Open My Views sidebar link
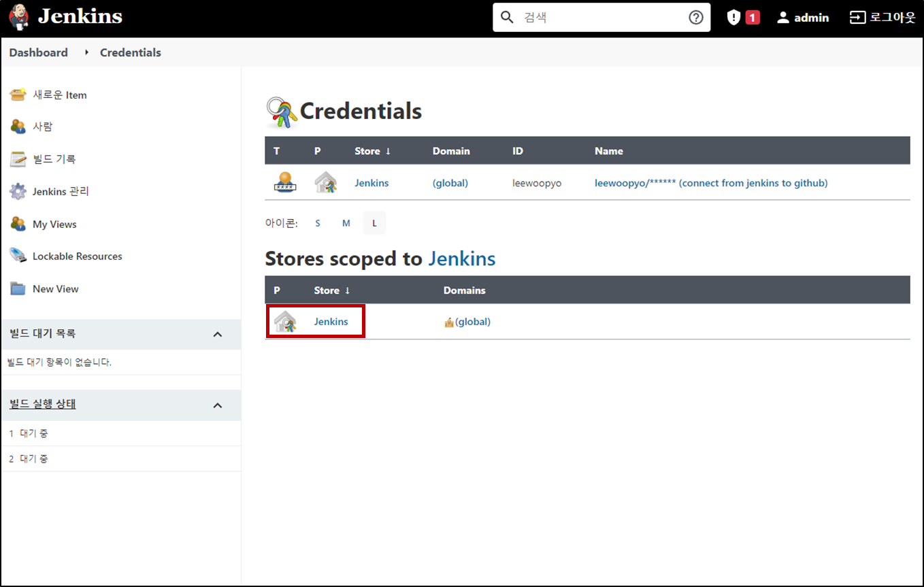The height and width of the screenshot is (587, 924). (54, 224)
